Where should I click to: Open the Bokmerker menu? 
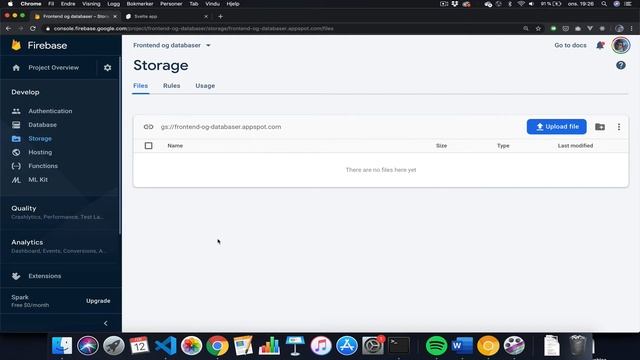[140, 4]
